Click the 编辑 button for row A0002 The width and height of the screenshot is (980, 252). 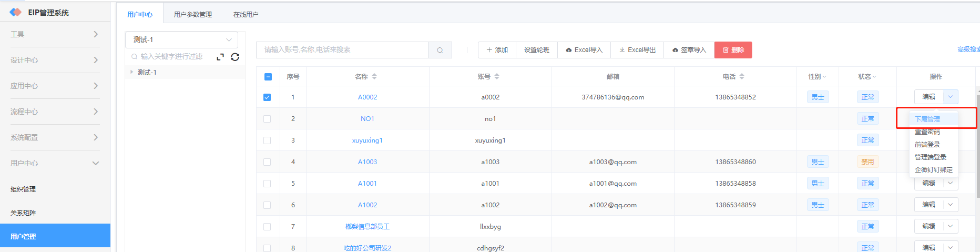[x=929, y=97]
